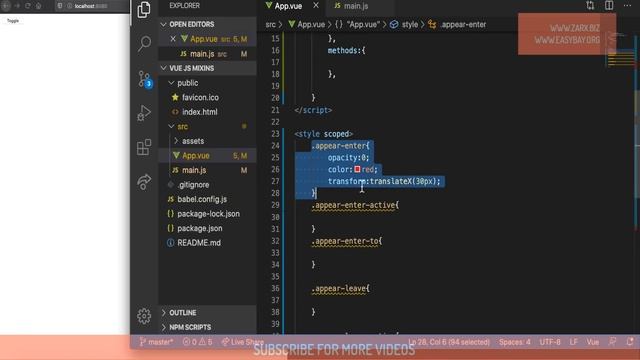Reload the browser page

point(28,6)
